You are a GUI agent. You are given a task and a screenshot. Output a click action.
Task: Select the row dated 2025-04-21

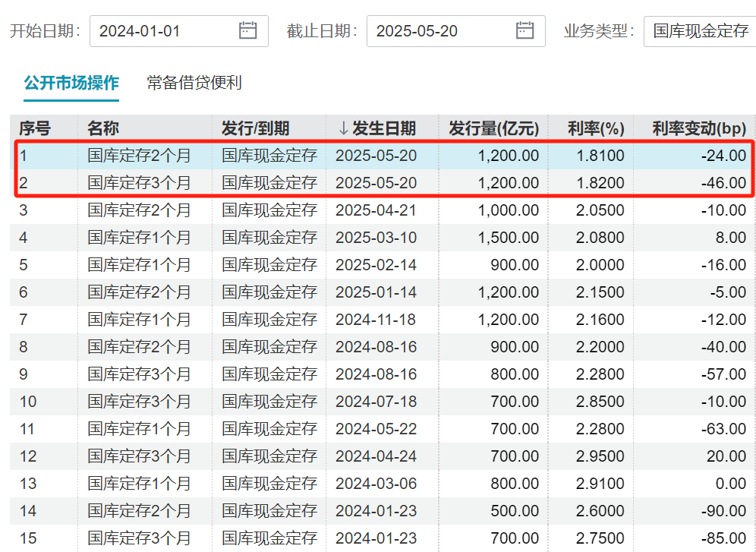(x=376, y=210)
